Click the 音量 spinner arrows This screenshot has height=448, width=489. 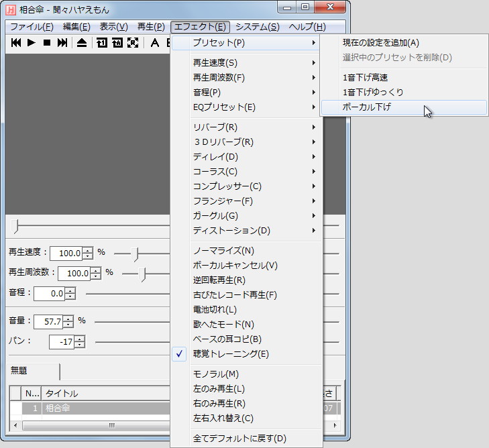(68, 321)
